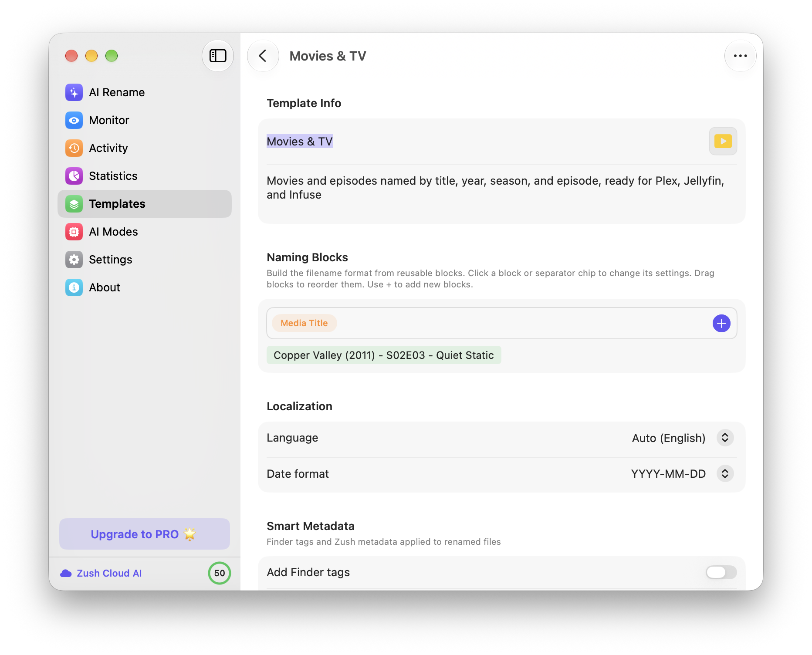Click the Statistics pie chart icon
This screenshot has width=812, height=655.
74,176
